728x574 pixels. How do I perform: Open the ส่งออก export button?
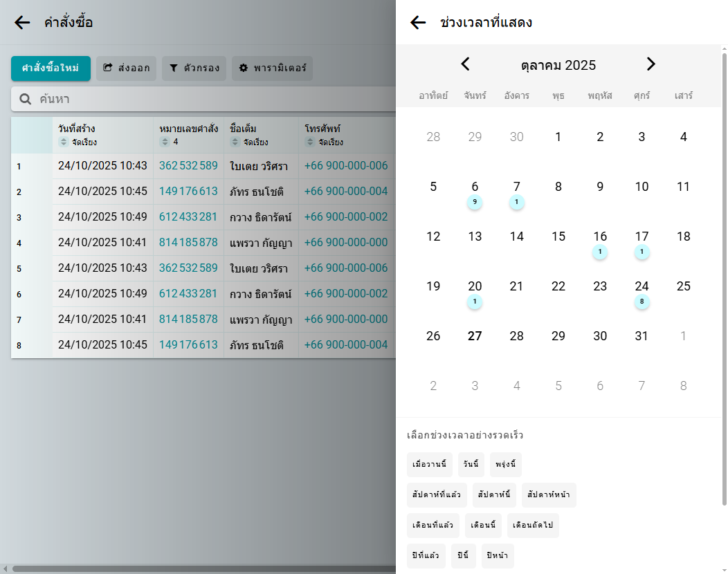pos(126,68)
